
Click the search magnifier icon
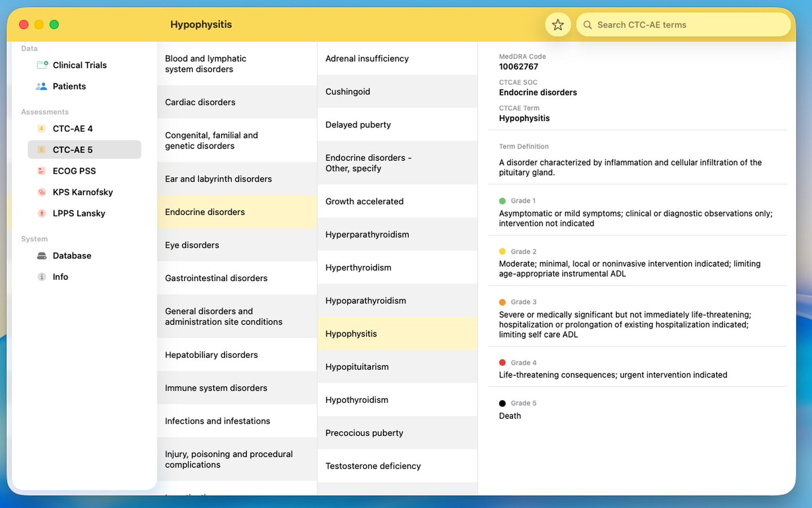click(x=588, y=25)
